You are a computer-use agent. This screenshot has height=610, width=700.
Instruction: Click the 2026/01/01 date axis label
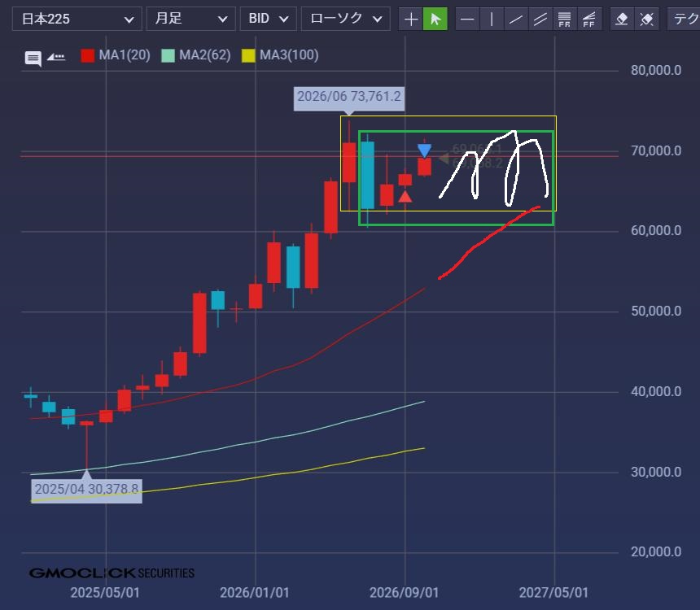(x=255, y=593)
